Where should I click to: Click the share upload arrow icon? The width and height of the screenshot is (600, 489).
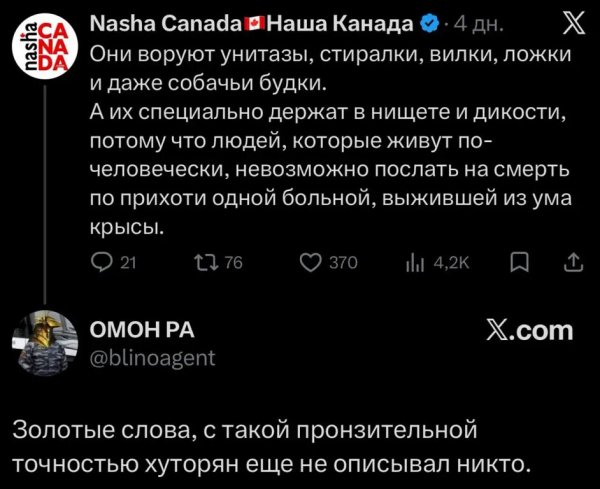(x=572, y=262)
